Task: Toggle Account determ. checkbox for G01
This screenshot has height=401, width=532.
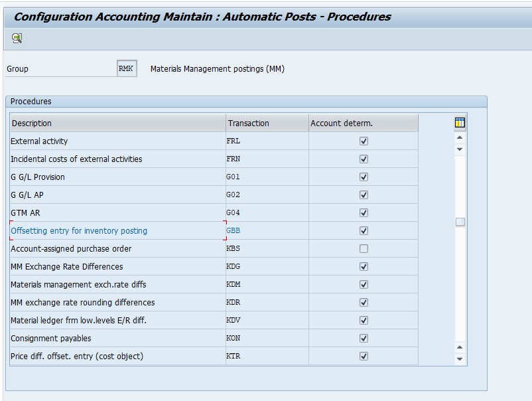Action: [x=364, y=177]
